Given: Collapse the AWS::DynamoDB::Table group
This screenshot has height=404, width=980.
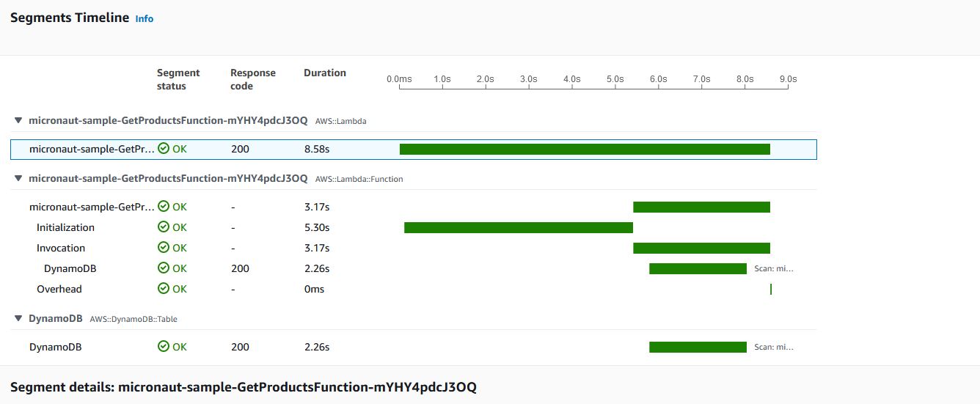Looking at the screenshot, I should [x=18, y=319].
